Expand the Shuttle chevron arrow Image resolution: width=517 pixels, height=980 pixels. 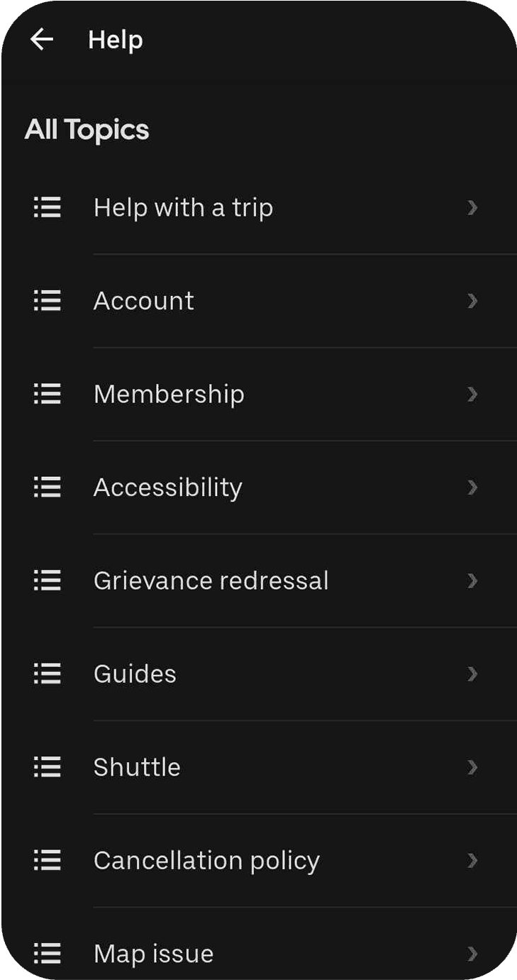(472, 767)
